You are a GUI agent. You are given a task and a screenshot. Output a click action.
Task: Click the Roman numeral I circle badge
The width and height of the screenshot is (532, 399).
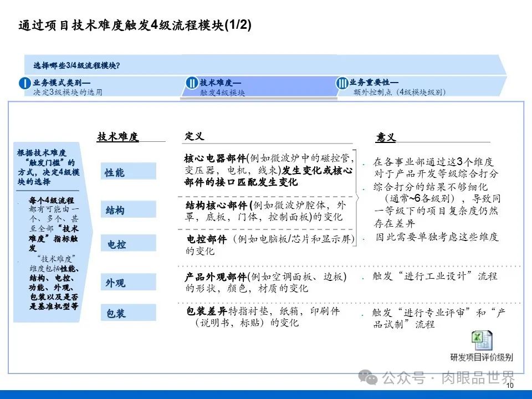point(25,83)
